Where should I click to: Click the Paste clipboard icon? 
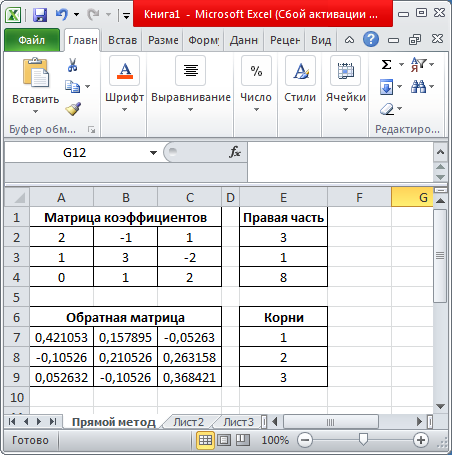click(x=36, y=72)
